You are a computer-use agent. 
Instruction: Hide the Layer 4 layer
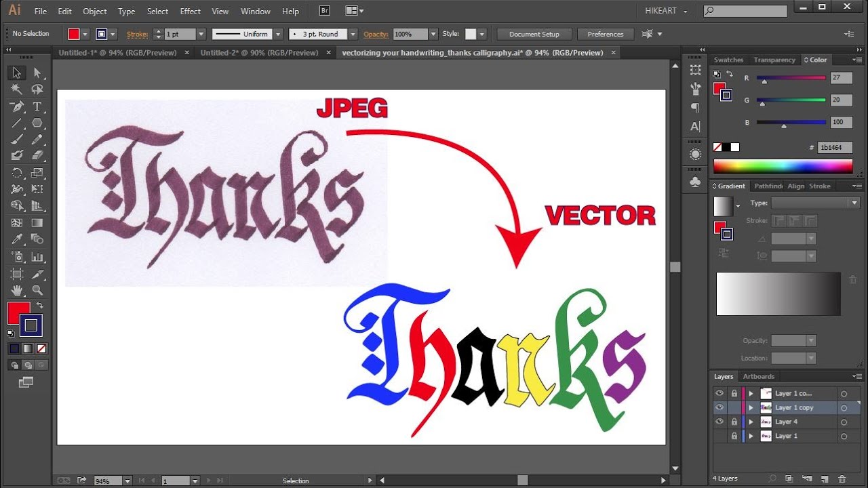719,422
